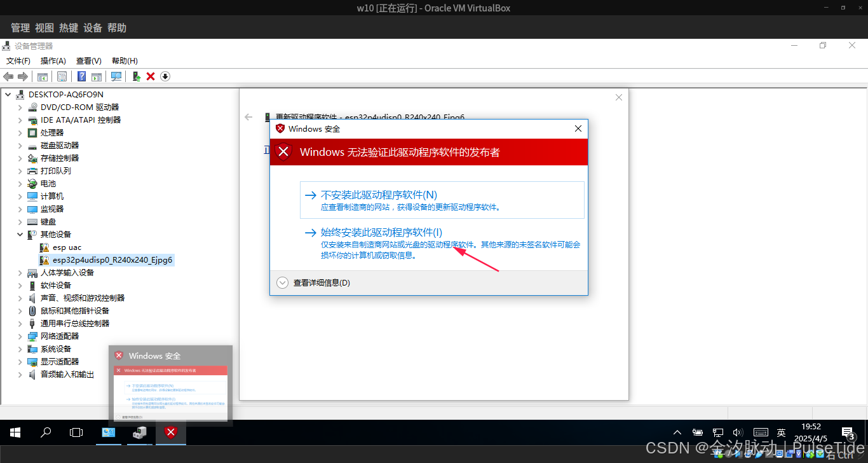The height and width of the screenshot is (463, 868).
Task: Open the 文件(F) menu
Action: coord(18,61)
